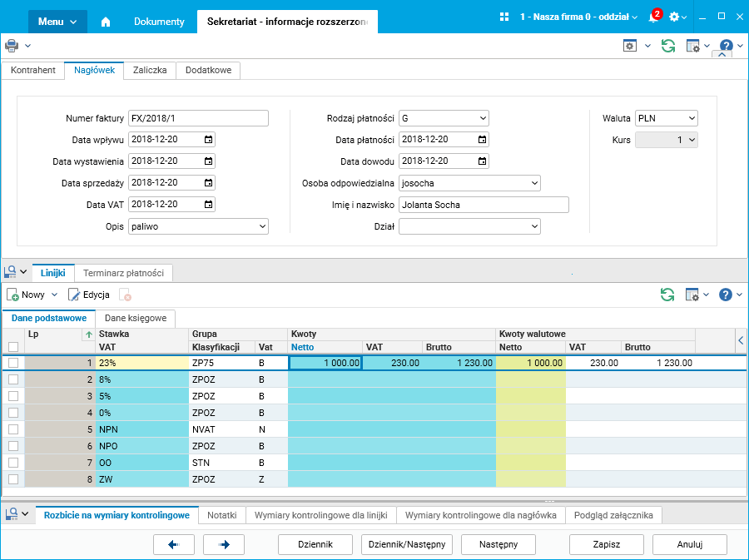Click the next record right arrow button
Viewport: 749px width, 560px height.
point(223,544)
